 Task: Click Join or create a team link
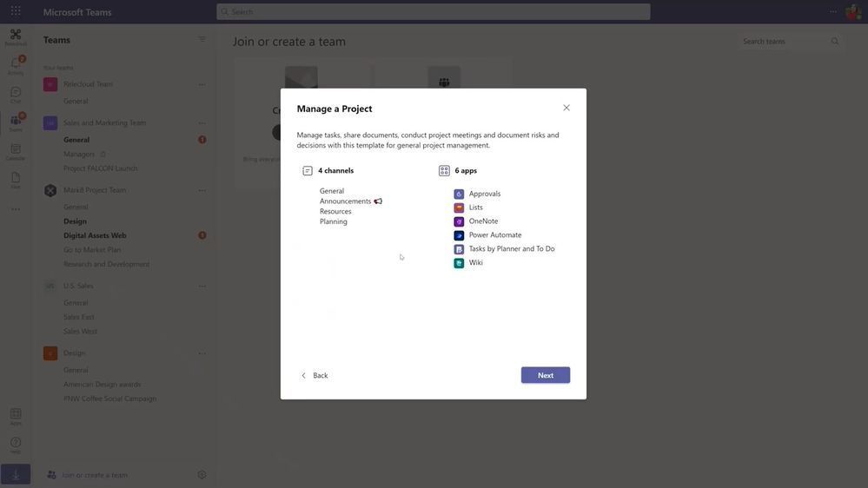coord(94,475)
